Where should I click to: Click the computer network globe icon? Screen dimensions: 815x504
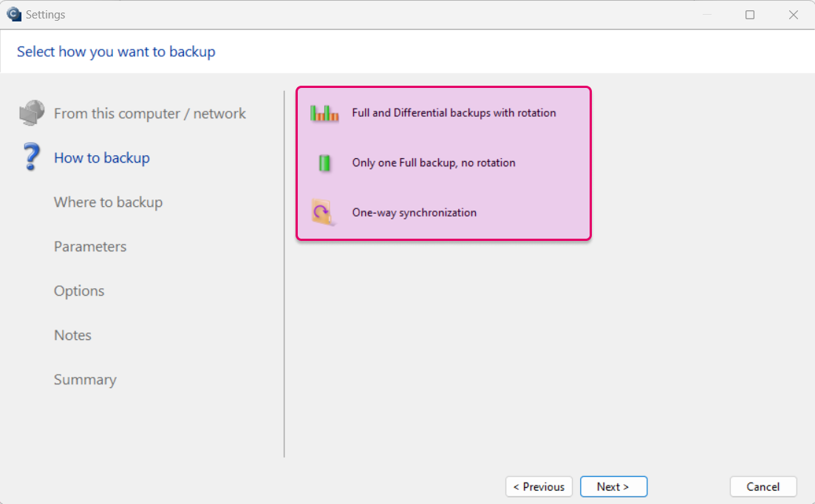[33, 113]
